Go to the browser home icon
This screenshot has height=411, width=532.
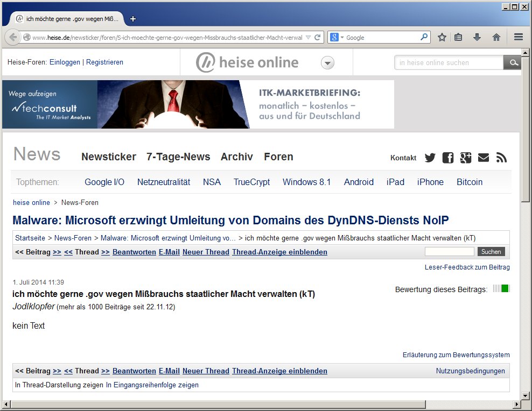496,37
